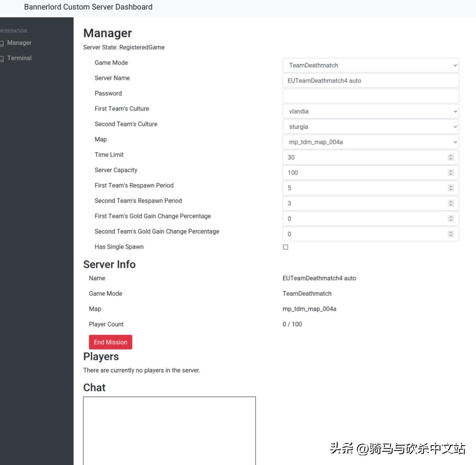Click inside the Chat box
This screenshot has width=476, height=465.
tap(169, 430)
